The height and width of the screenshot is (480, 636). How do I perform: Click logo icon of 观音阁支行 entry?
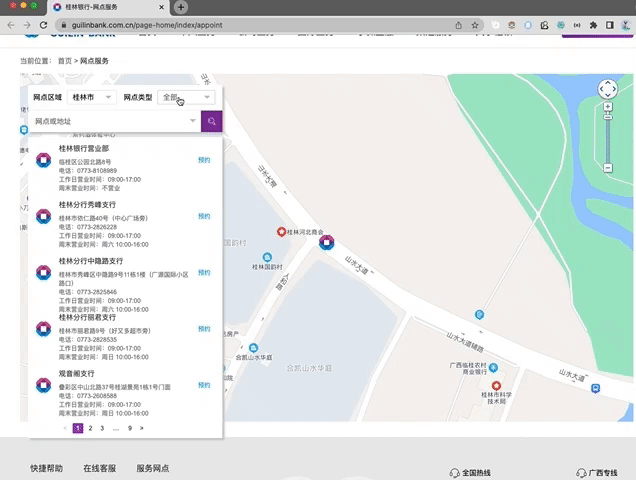43,385
